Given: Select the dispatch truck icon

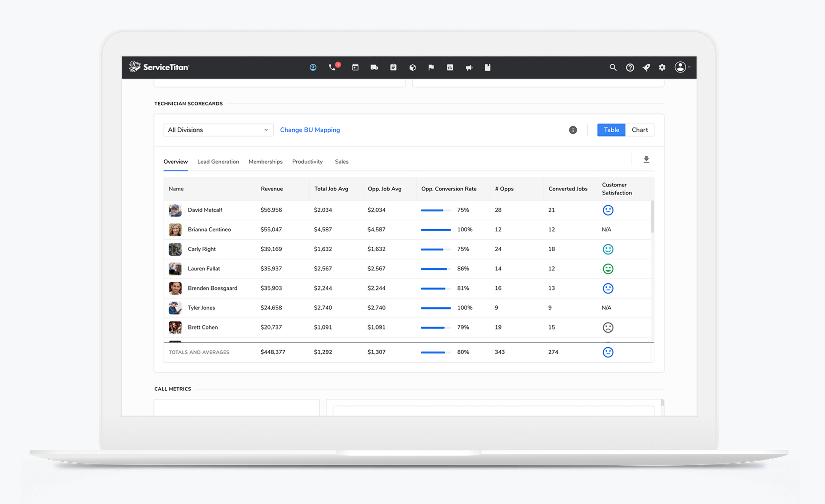Looking at the screenshot, I should tap(374, 67).
